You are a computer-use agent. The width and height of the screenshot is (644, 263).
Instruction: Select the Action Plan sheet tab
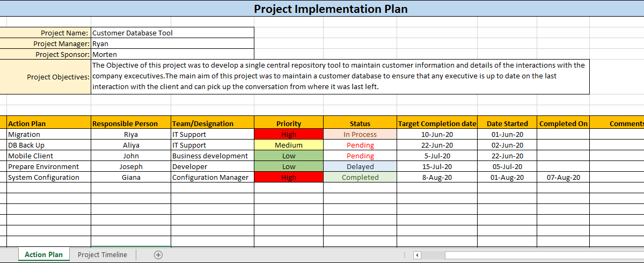pos(44,254)
